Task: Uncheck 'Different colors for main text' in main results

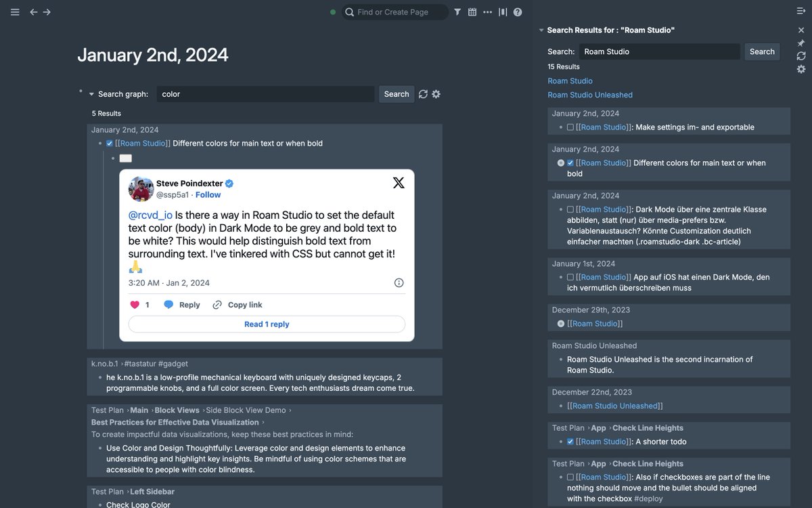Action: tap(110, 144)
